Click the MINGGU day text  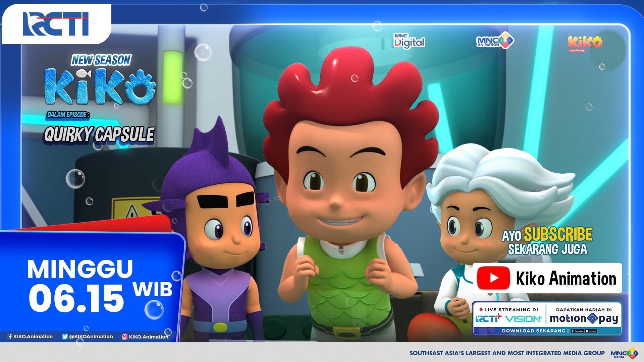pyautogui.click(x=80, y=269)
